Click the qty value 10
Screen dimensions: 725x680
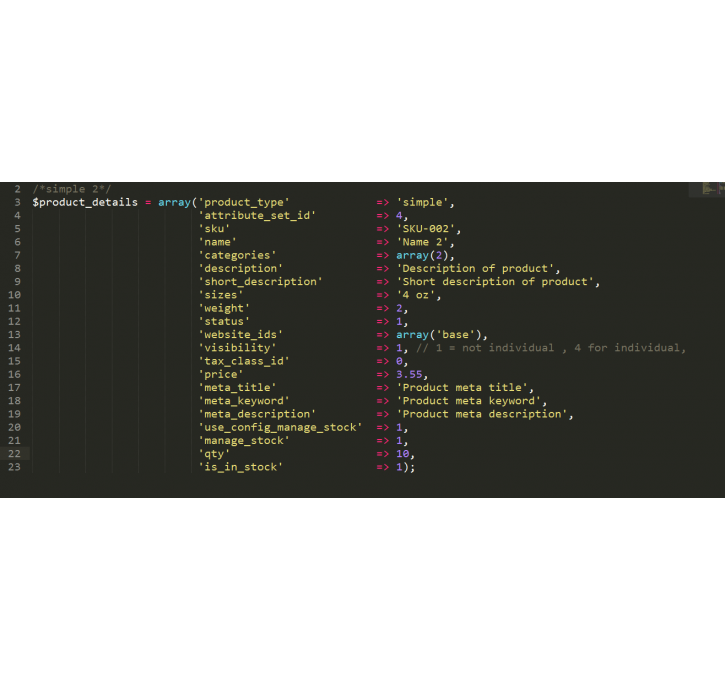(x=403, y=454)
